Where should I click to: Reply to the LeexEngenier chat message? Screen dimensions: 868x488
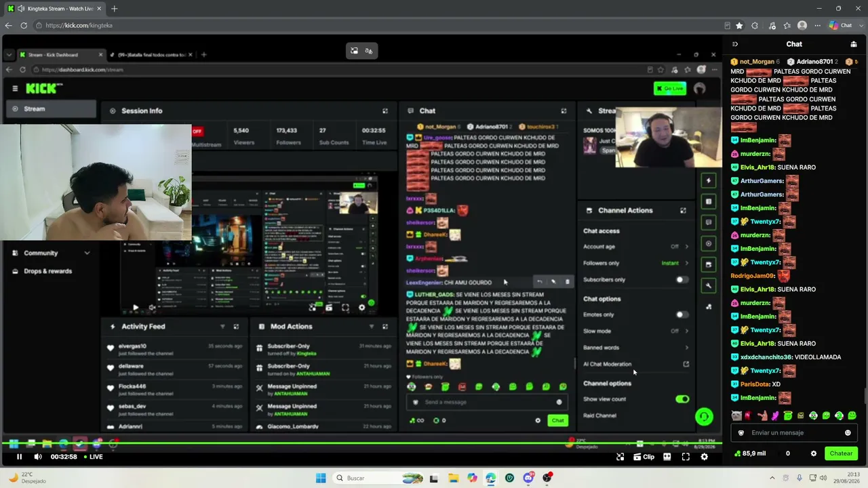click(540, 281)
